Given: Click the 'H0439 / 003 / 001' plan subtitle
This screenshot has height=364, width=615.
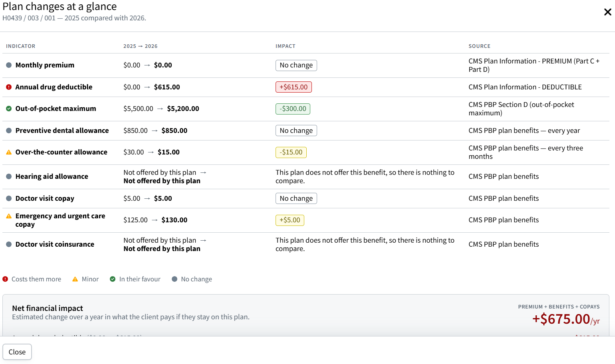Looking at the screenshot, I should (x=29, y=18).
